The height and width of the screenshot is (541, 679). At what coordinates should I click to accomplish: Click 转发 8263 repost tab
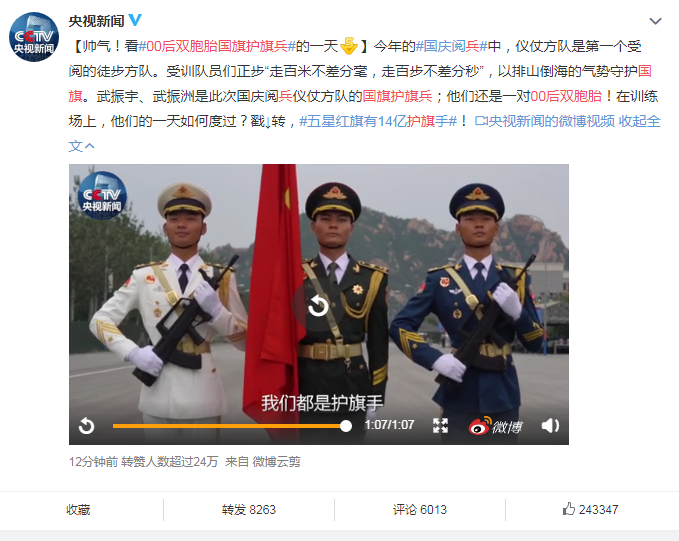[x=249, y=510]
